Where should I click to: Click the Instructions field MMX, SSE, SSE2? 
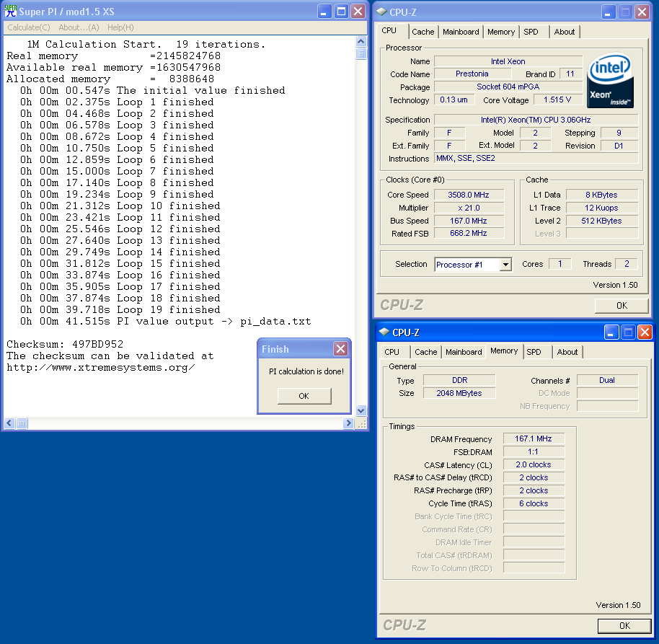[536, 159]
